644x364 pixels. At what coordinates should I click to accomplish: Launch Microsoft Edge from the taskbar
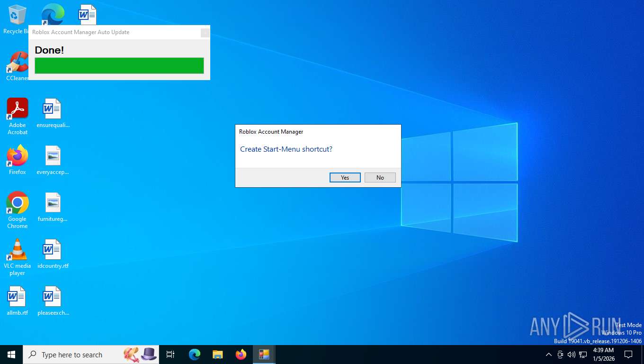point(194,355)
